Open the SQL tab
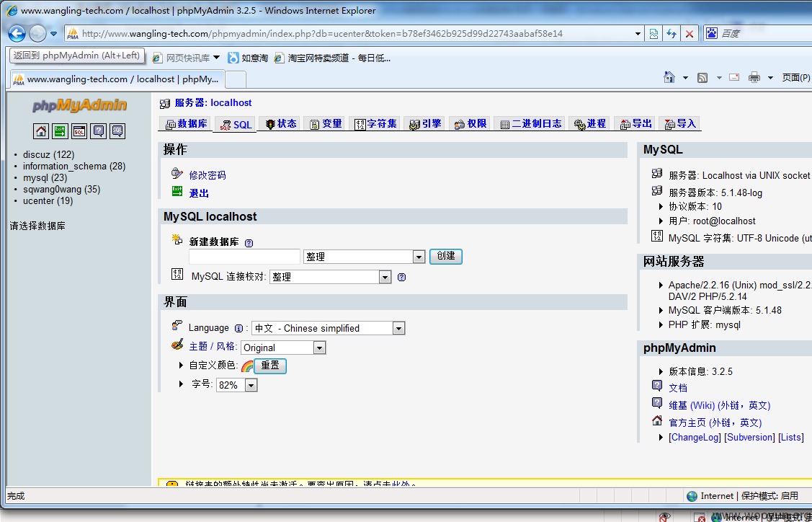Screen dimensions: 812x522 (236, 125)
